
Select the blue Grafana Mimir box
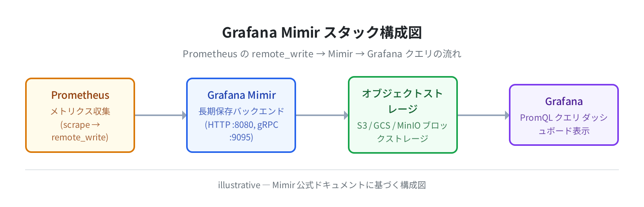[x=241, y=115]
